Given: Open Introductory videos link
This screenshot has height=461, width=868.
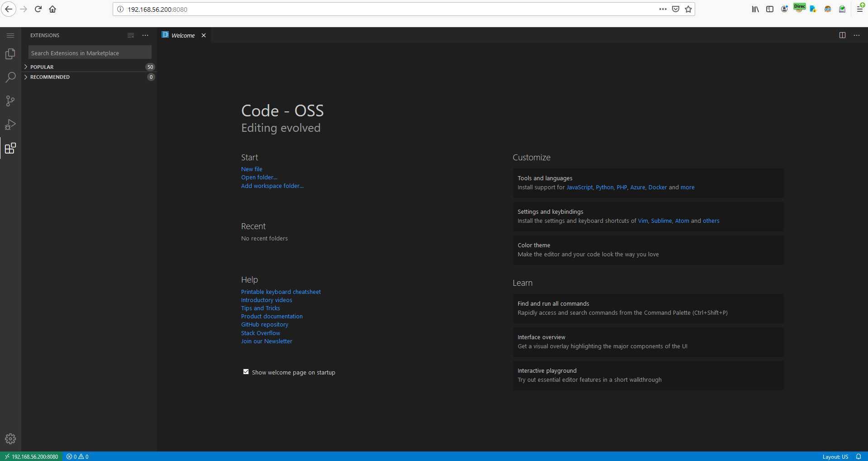Looking at the screenshot, I should click(267, 300).
